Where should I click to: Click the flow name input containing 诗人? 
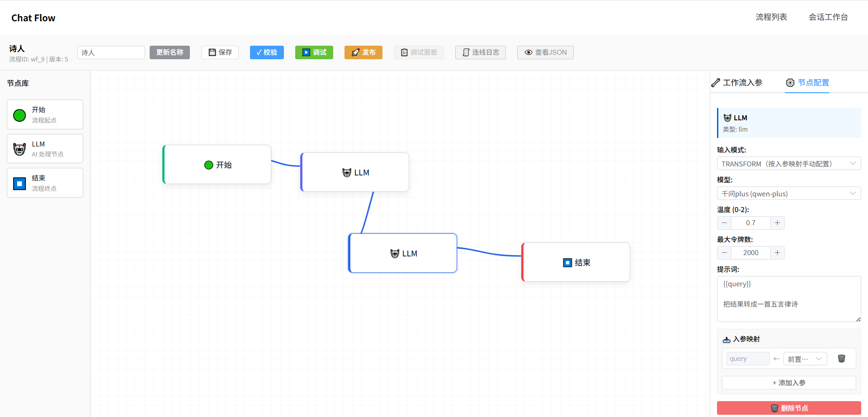(111, 52)
